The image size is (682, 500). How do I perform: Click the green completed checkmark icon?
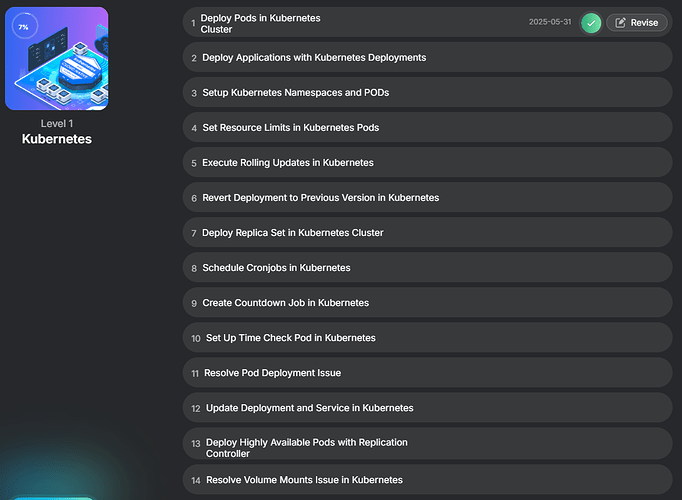tap(591, 23)
